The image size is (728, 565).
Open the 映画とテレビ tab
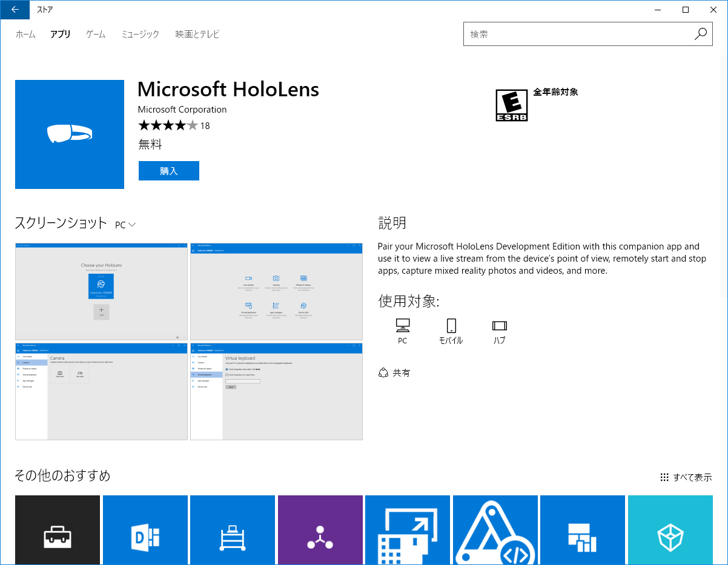(197, 35)
